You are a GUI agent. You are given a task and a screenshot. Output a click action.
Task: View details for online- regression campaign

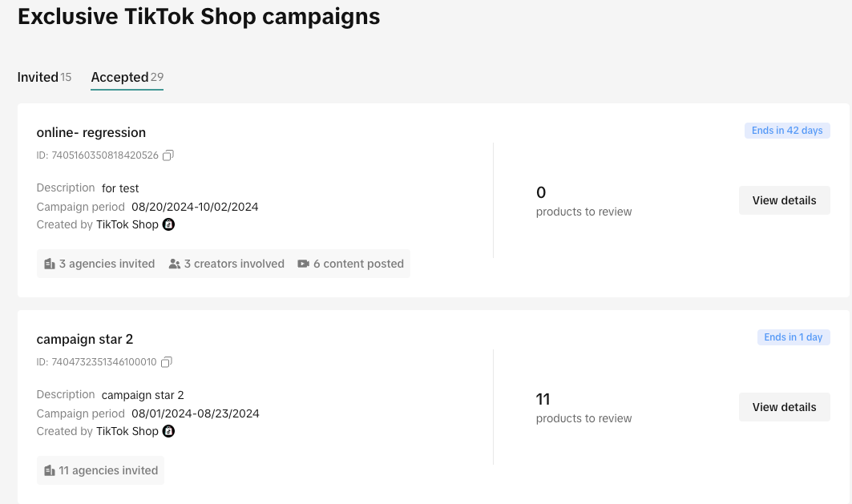[784, 200]
